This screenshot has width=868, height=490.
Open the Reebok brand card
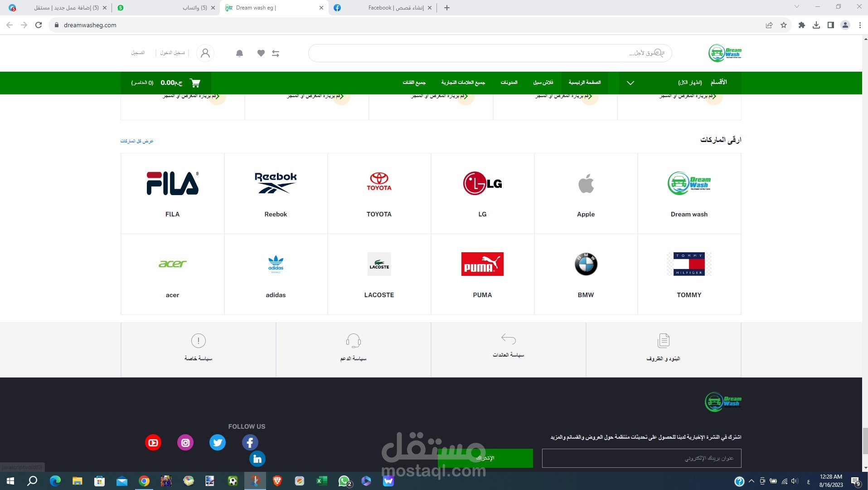pyautogui.click(x=276, y=194)
